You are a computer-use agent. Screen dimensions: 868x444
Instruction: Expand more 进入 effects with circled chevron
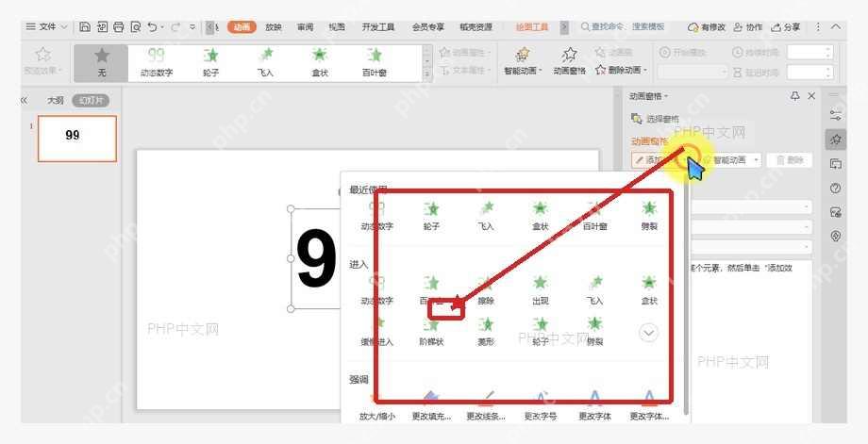[x=648, y=333]
